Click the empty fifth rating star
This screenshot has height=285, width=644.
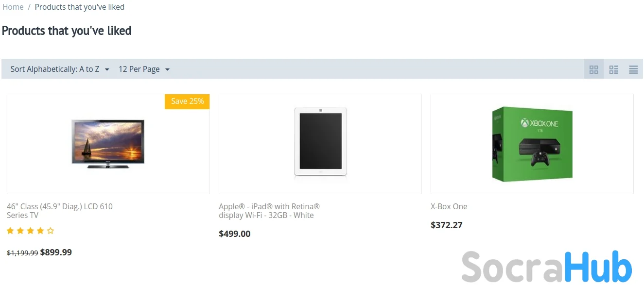(x=51, y=231)
